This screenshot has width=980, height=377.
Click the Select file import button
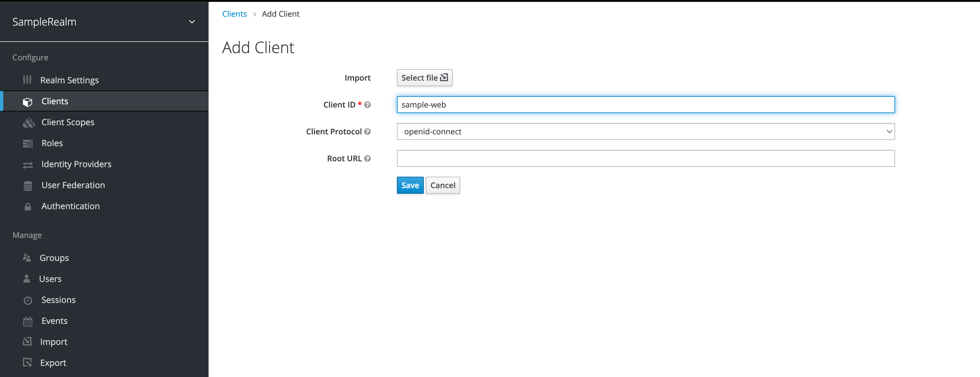[424, 78]
